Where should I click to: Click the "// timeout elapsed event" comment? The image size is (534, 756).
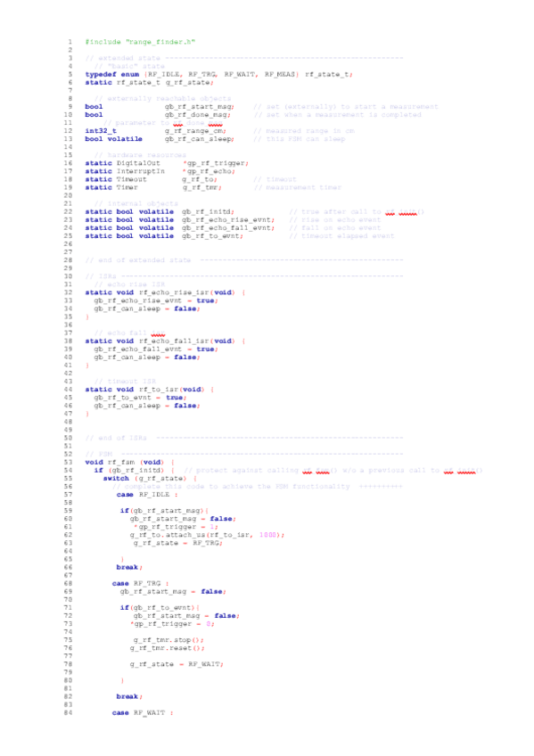(x=341, y=235)
